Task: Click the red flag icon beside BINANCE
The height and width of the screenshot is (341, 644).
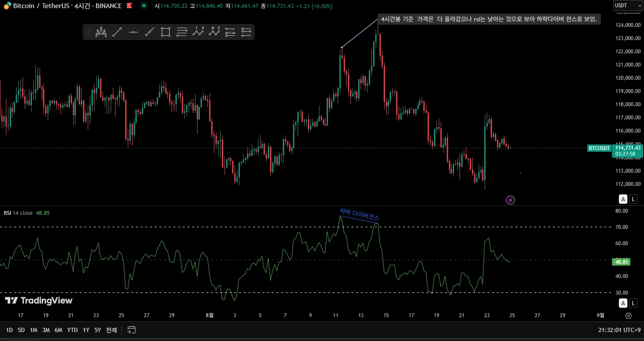Action: 129,6
